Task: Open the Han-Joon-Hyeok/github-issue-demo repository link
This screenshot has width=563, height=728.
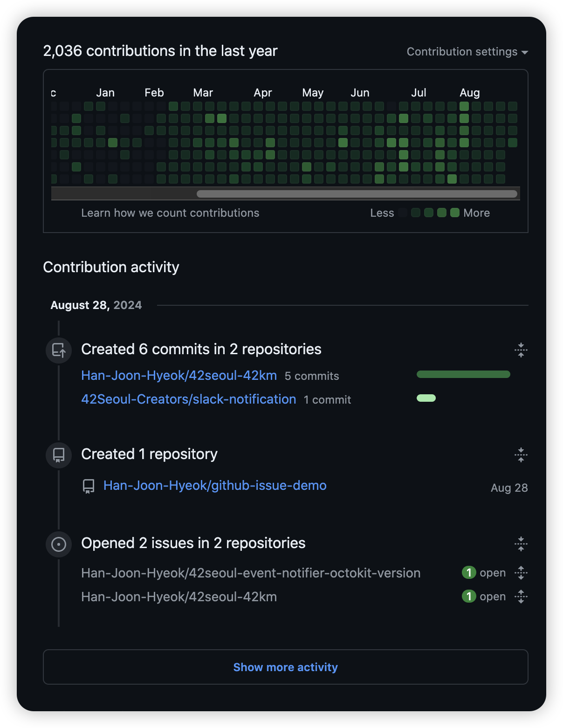Action: [215, 486]
